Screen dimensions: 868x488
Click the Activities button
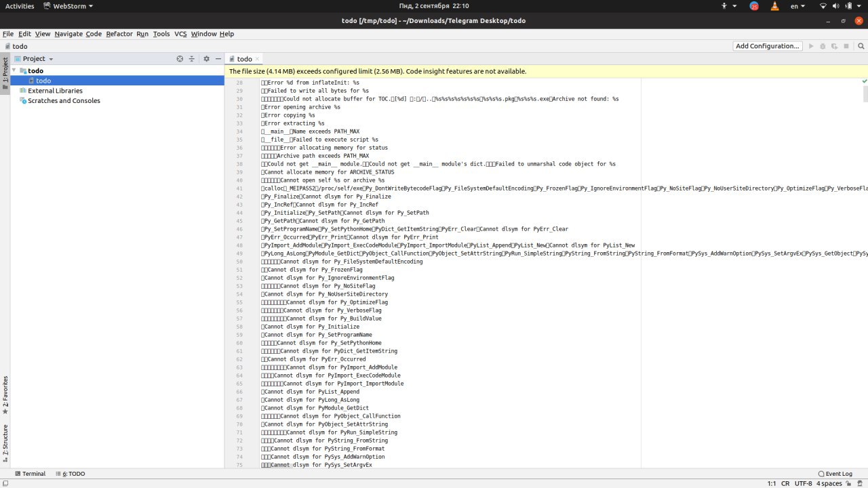pos(20,6)
